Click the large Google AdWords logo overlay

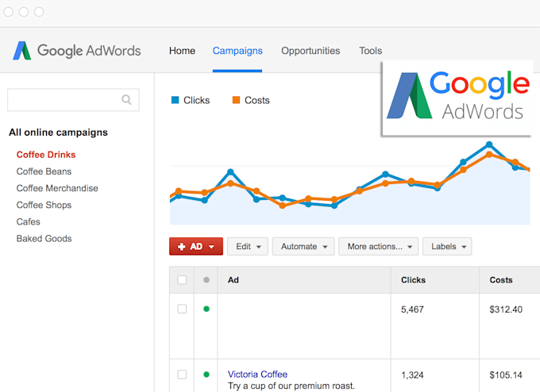point(457,98)
